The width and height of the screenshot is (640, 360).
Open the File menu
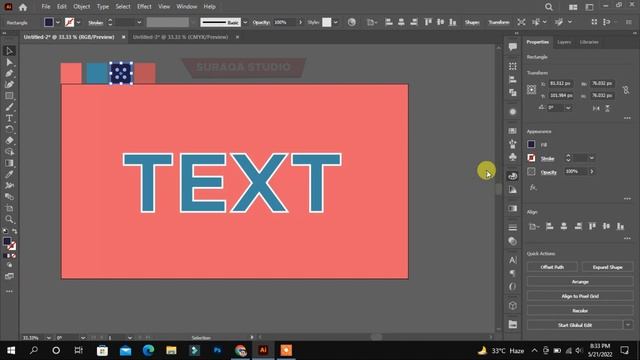pos(46,7)
